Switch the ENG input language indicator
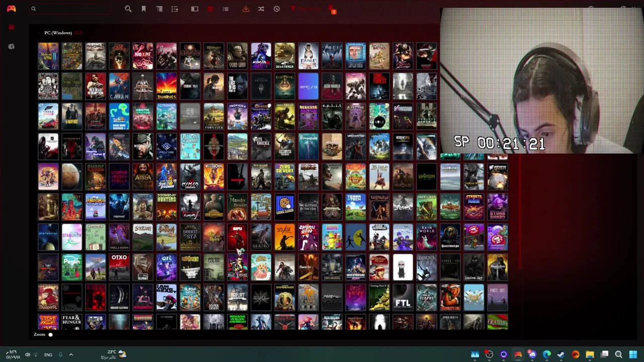The height and width of the screenshot is (362, 644). (x=48, y=354)
